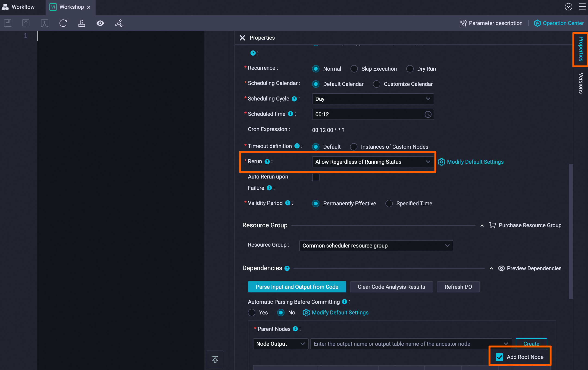
Task: Select the Normal recurrence radio button
Action: (316, 69)
